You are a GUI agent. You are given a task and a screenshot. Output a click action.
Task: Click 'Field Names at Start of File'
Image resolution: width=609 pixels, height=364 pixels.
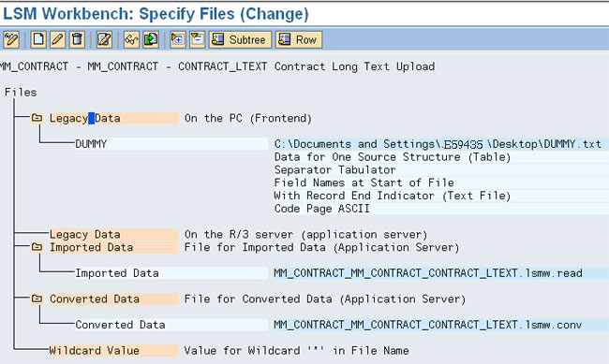pos(364,182)
